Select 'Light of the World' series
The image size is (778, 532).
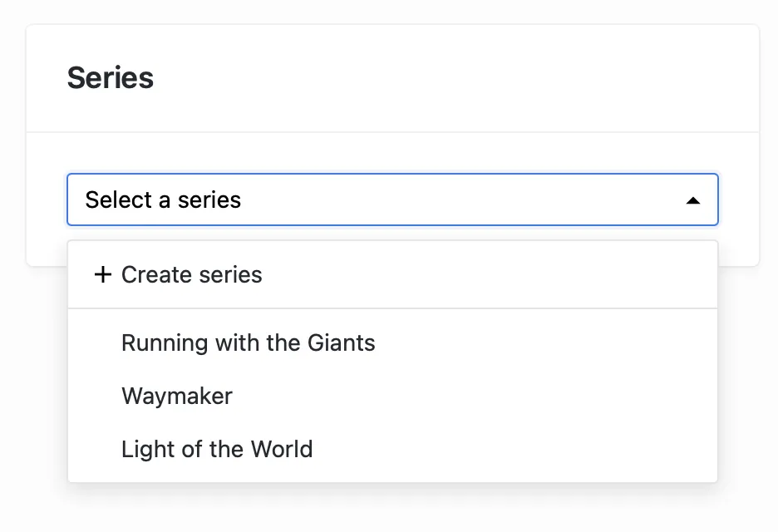point(217,449)
